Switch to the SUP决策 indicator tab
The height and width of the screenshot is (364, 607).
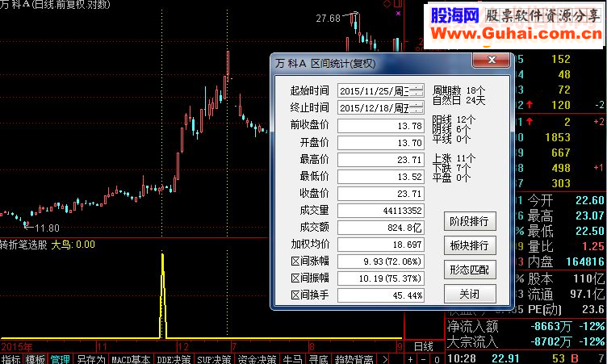pyautogui.click(x=214, y=359)
